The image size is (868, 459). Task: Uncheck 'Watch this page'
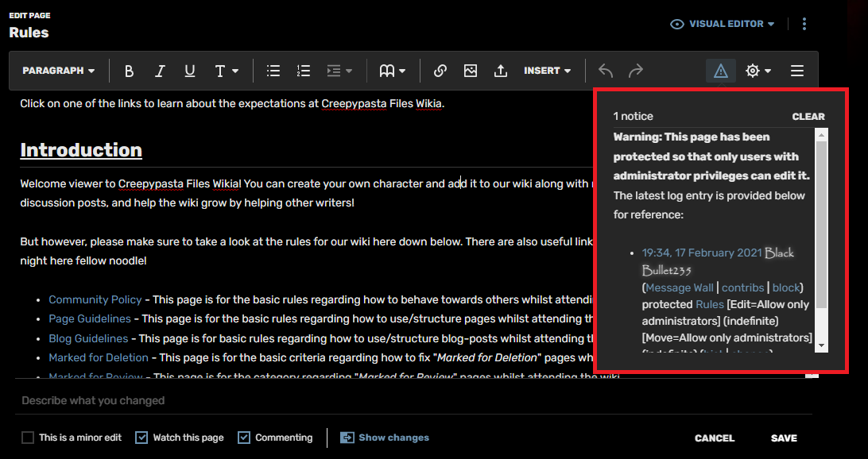click(141, 438)
